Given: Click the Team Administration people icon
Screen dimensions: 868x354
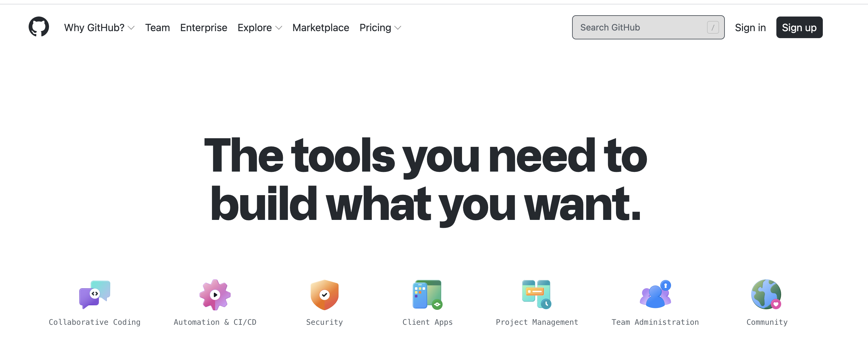Looking at the screenshot, I should coord(655,295).
